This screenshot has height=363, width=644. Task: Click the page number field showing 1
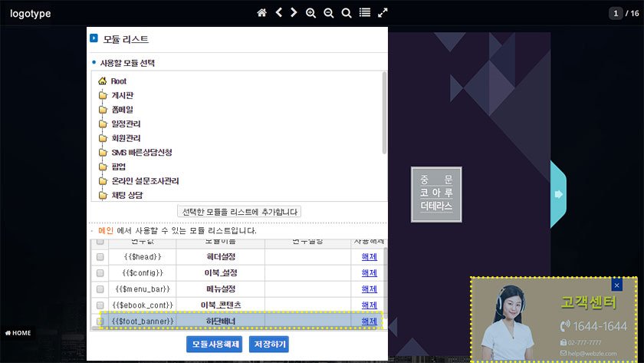616,14
